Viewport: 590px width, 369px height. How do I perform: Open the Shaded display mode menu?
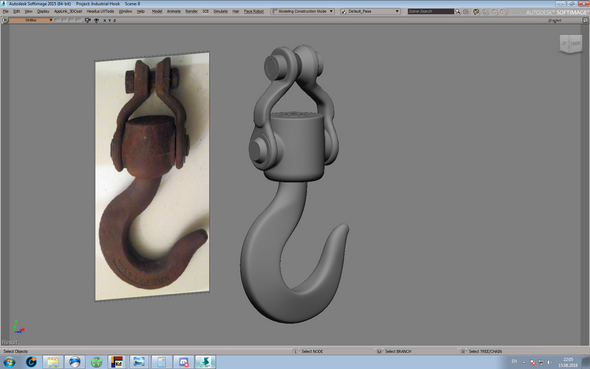555,20
